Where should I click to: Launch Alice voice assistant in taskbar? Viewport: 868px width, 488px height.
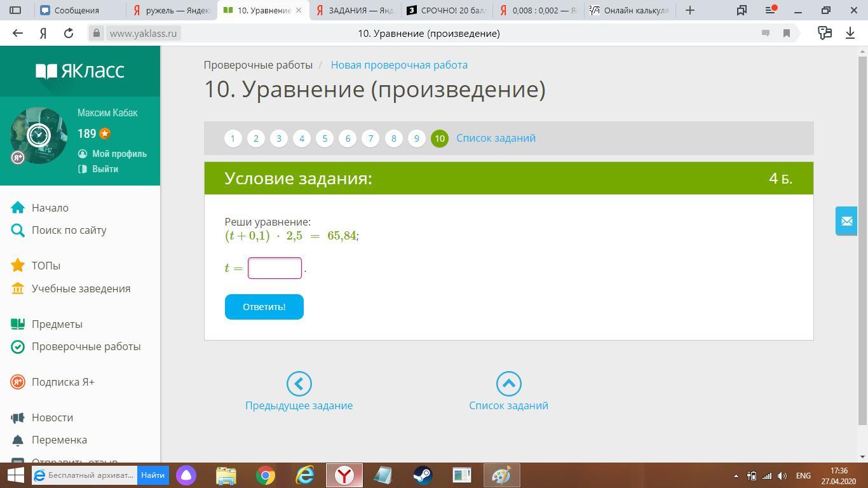pyautogui.click(x=186, y=475)
